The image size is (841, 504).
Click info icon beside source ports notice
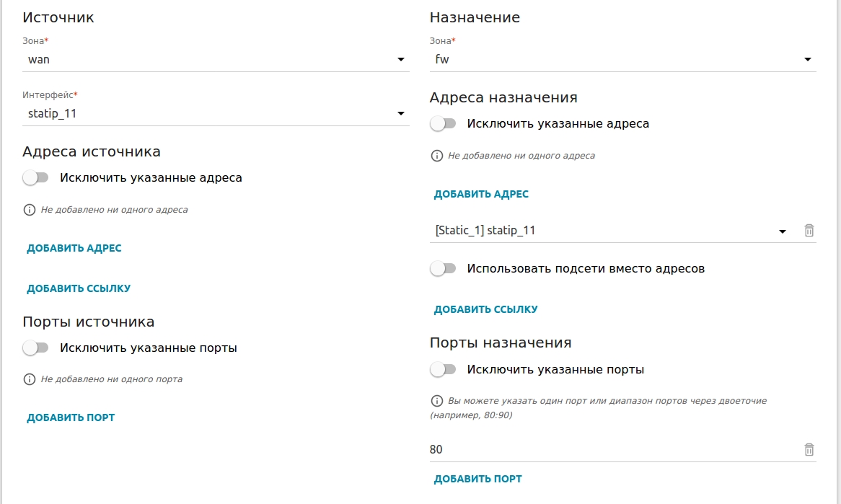pos(30,379)
